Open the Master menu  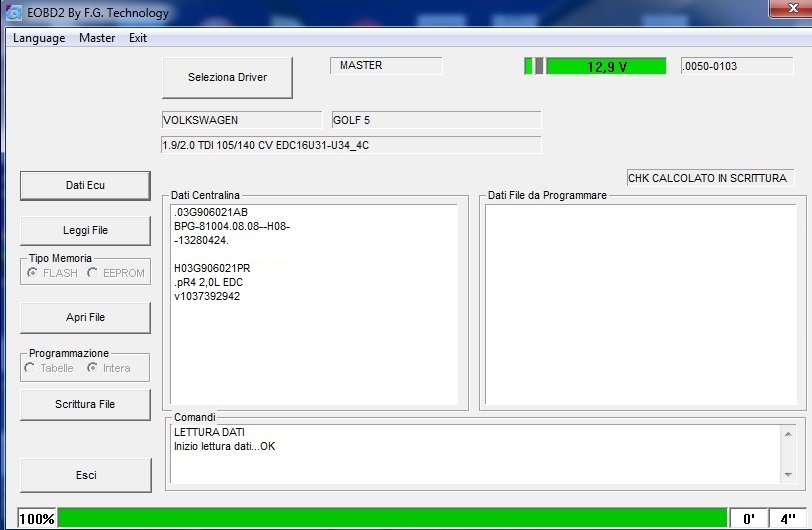pos(97,38)
